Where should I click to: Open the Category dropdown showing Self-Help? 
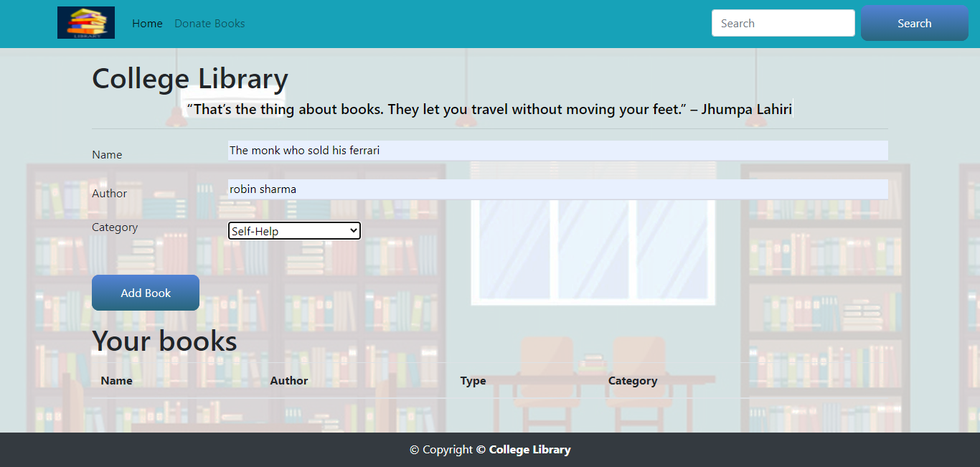point(294,231)
